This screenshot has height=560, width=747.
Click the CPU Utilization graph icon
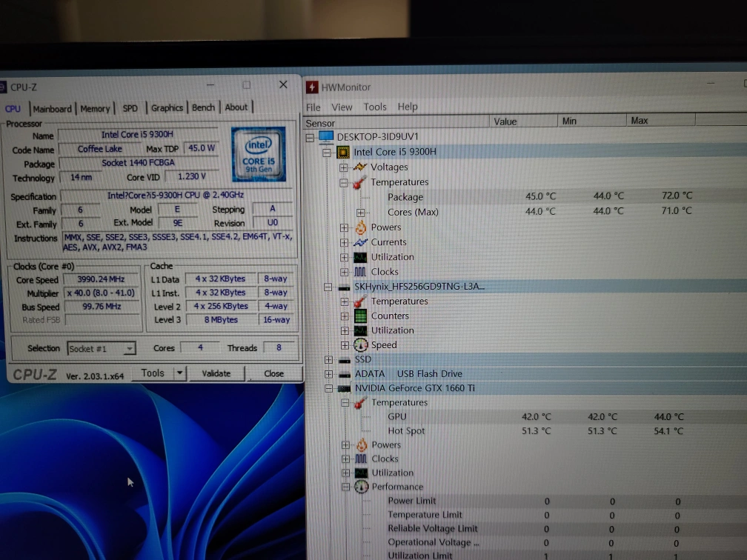tap(361, 257)
